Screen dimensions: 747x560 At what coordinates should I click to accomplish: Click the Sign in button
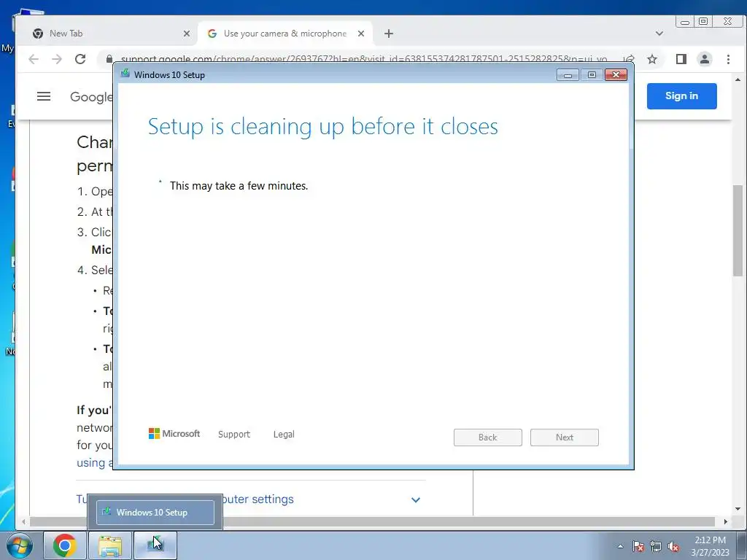pos(682,96)
